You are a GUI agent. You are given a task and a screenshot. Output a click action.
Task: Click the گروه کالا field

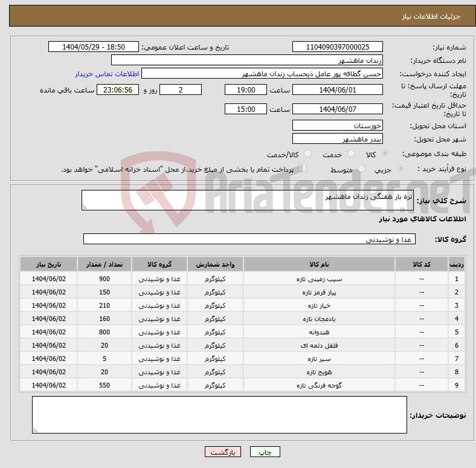point(249,239)
